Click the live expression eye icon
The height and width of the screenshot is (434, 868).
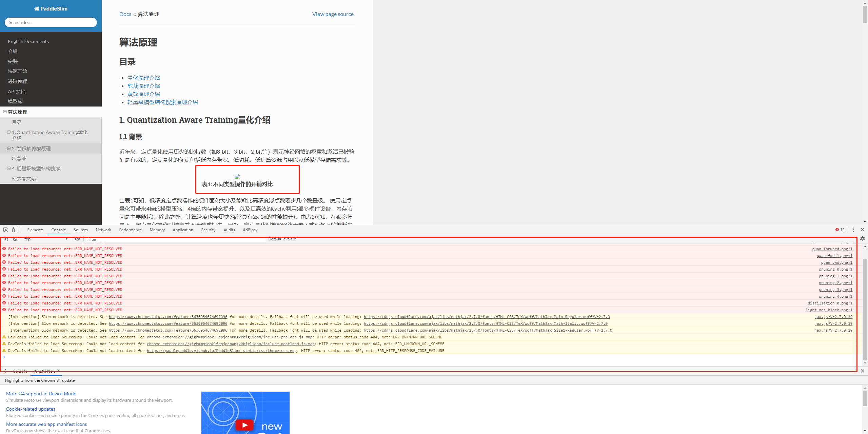(x=77, y=239)
